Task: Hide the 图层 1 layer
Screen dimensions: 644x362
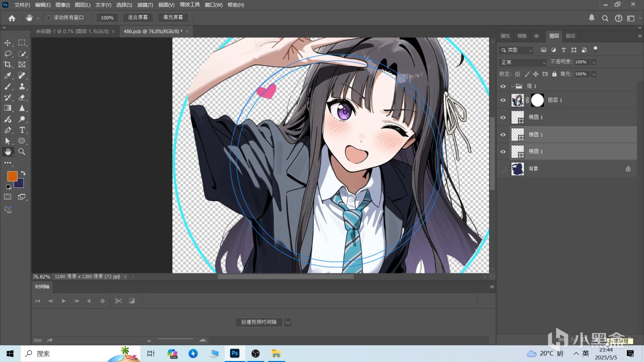Action: point(503,100)
